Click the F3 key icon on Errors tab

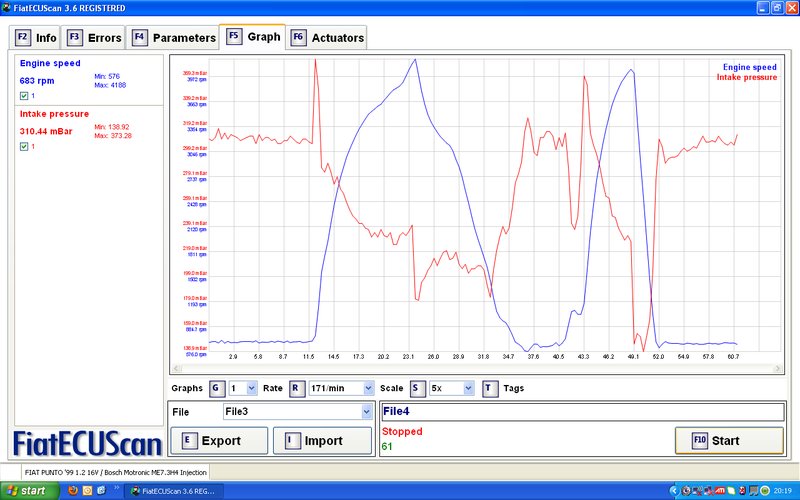point(75,38)
